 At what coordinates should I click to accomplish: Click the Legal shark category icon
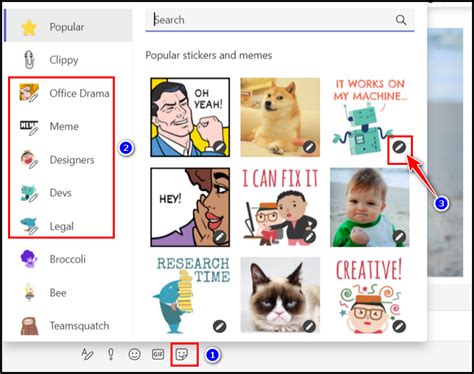[x=29, y=226]
